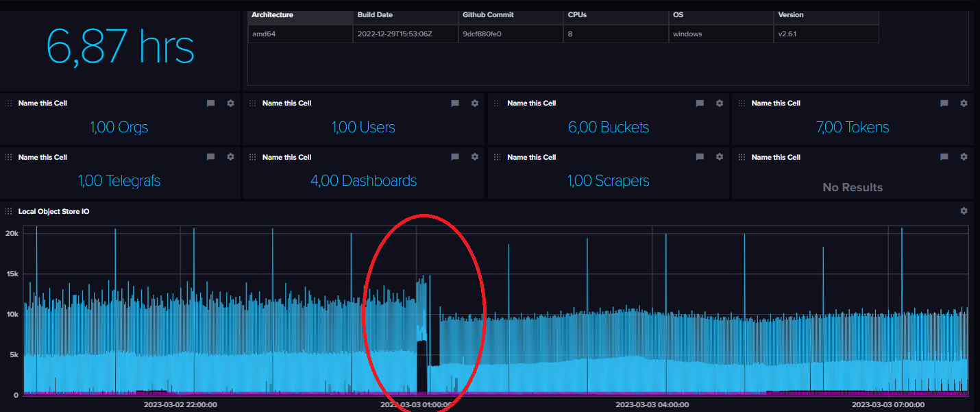This screenshot has height=412, width=980.
Task: Open settings gear of the 1,00 Scrapers cell
Action: [719, 157]
